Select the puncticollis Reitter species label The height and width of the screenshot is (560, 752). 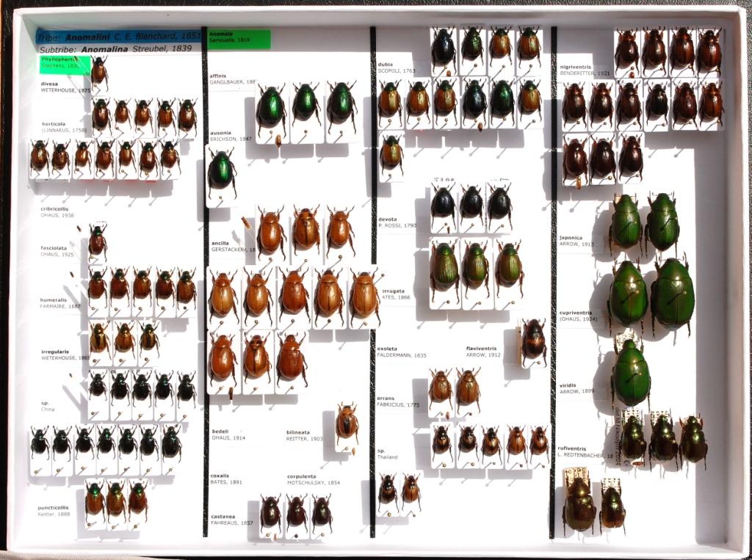pos(54,510)
